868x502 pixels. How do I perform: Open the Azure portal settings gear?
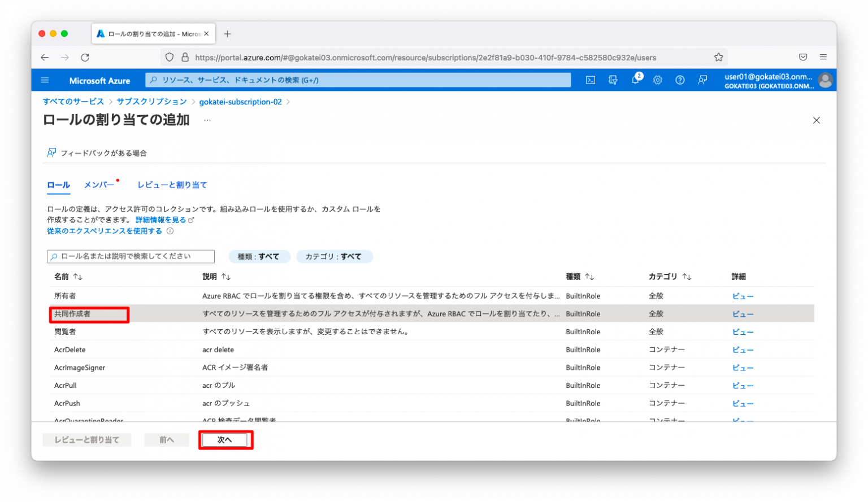pyautogui.click(x=657, y=80)
